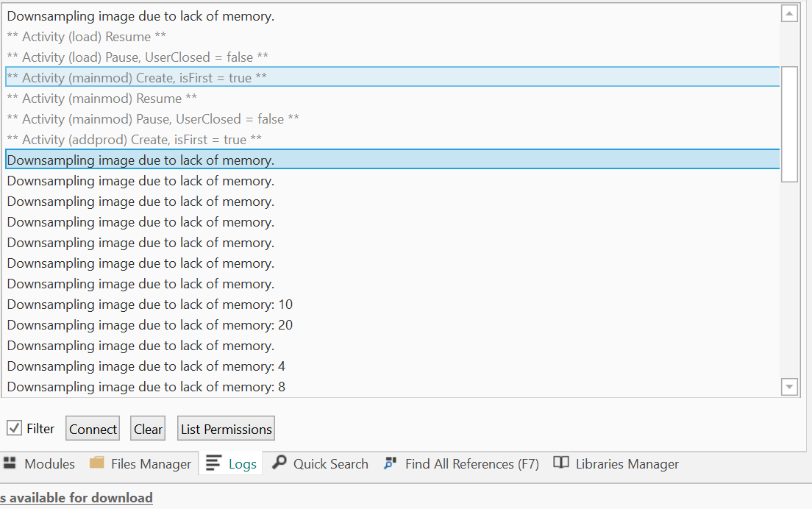Clear the logs with Clear button

tap(148, 429)
